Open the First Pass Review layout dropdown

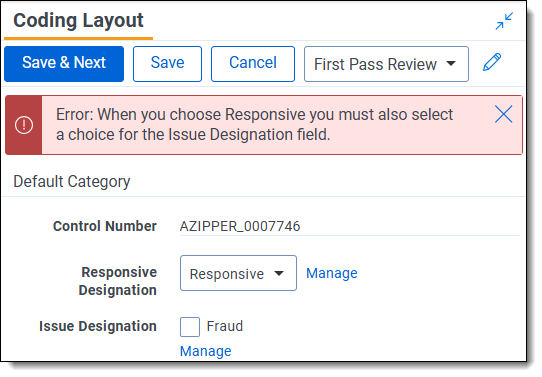tap(386, 64)
